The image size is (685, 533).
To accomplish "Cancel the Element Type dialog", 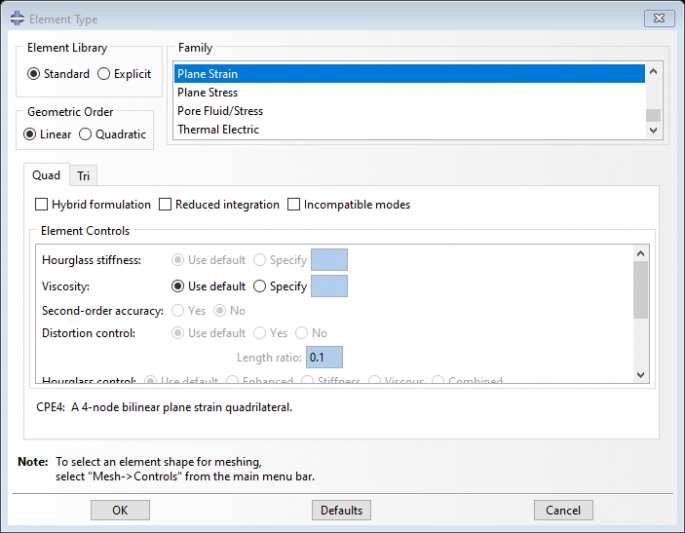I will [563, 510].
